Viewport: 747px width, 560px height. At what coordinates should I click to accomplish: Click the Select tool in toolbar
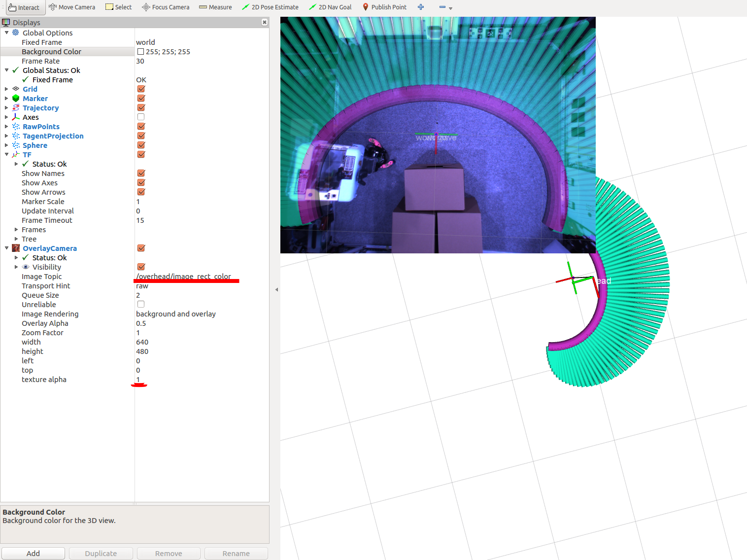click(x=119, y=7)
